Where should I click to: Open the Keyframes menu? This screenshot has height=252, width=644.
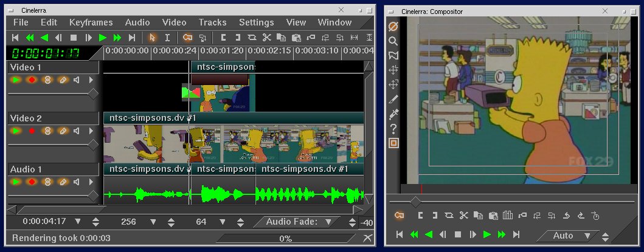tap(91, 22)
